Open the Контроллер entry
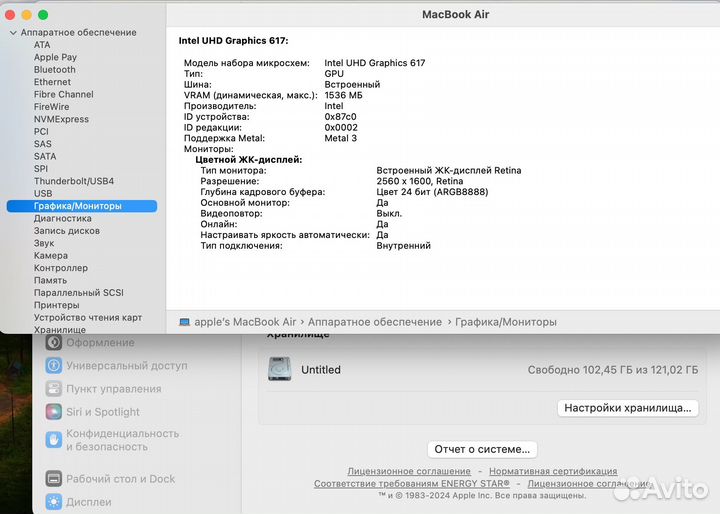720x514 pixels. point(61,268)
